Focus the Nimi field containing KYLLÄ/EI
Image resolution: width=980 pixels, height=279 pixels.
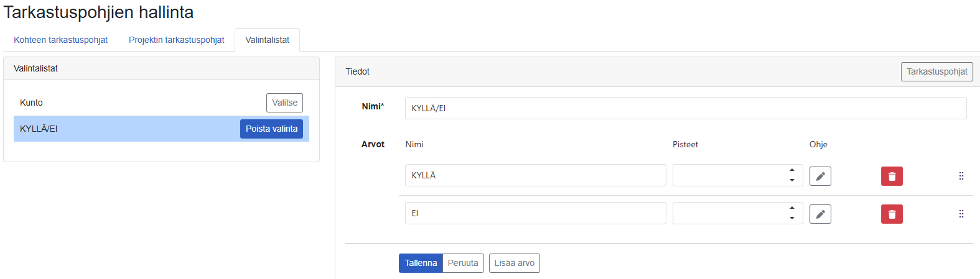tap(686, 108)
